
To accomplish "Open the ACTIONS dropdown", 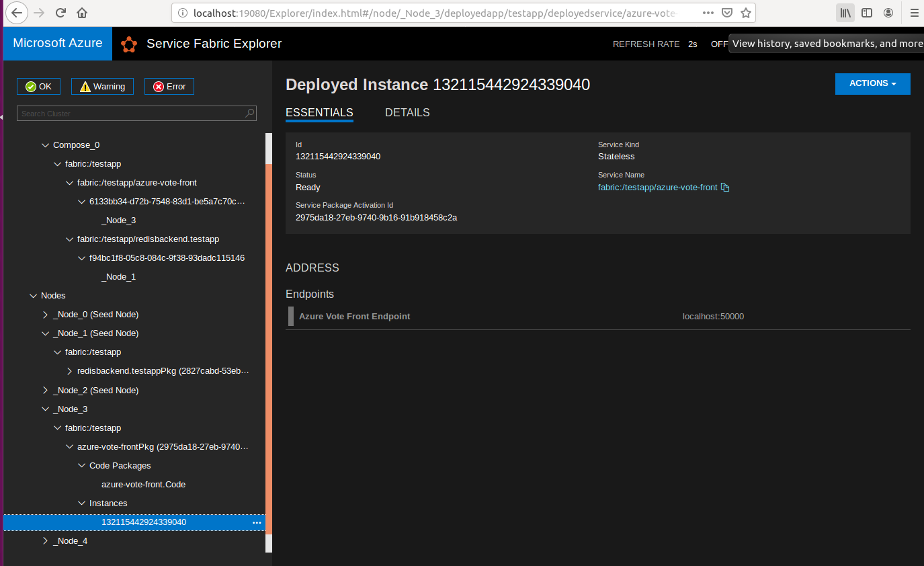I will [872, 83].
